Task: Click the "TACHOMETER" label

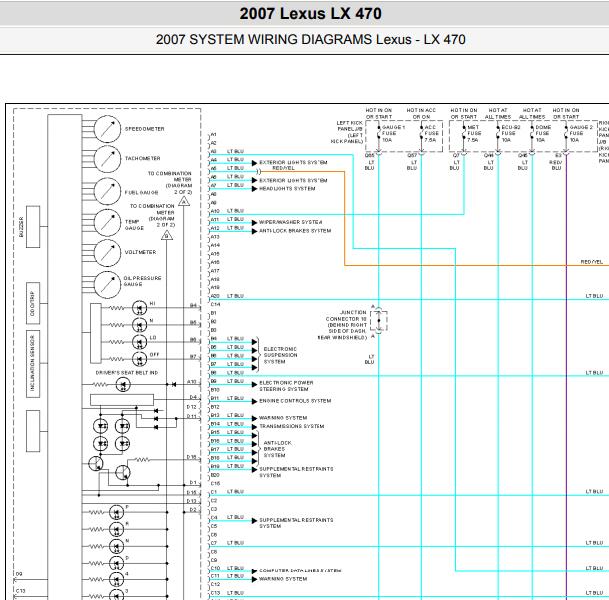Action: 143,158
